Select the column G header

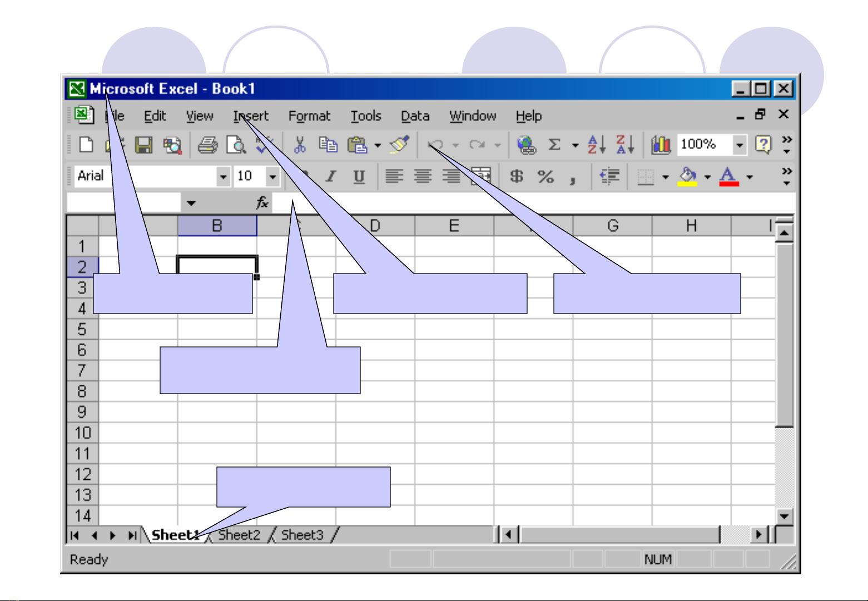pyautogui.click(x=612, y=226)
